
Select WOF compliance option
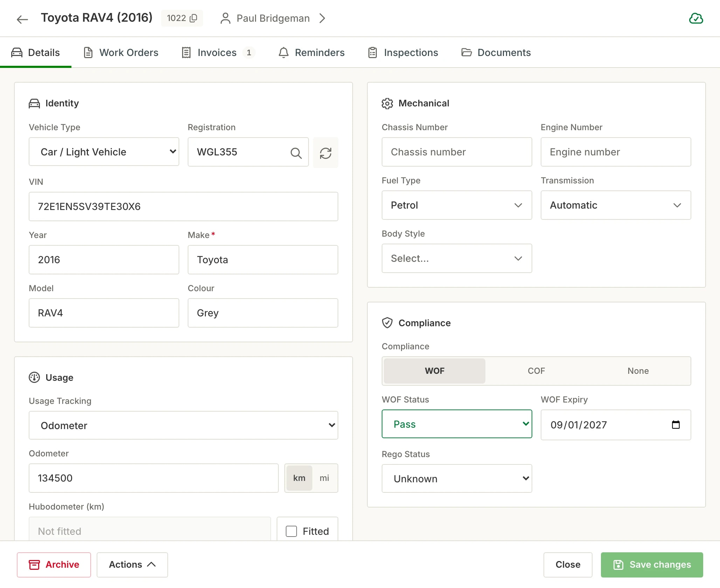pos(435,371)
